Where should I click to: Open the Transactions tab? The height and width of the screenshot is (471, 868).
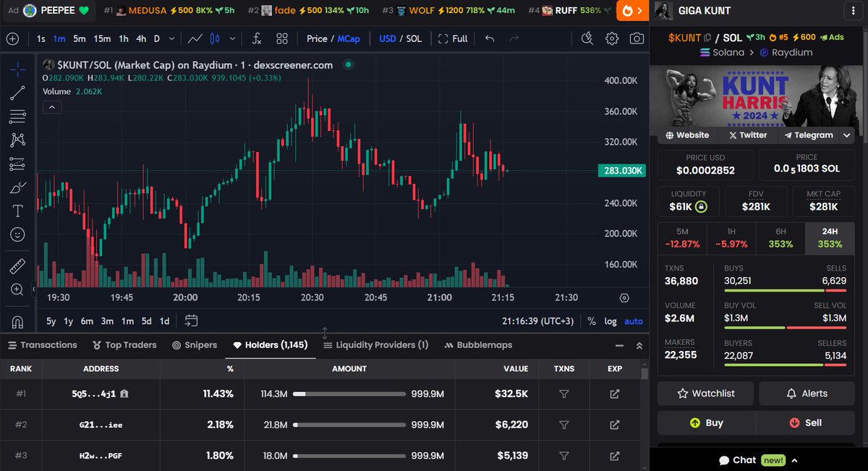[43, 345]
